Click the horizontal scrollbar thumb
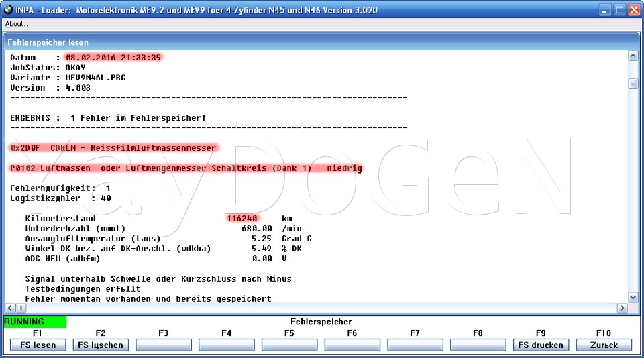This screenshot has width=644, height=358. tap(21, 308)
